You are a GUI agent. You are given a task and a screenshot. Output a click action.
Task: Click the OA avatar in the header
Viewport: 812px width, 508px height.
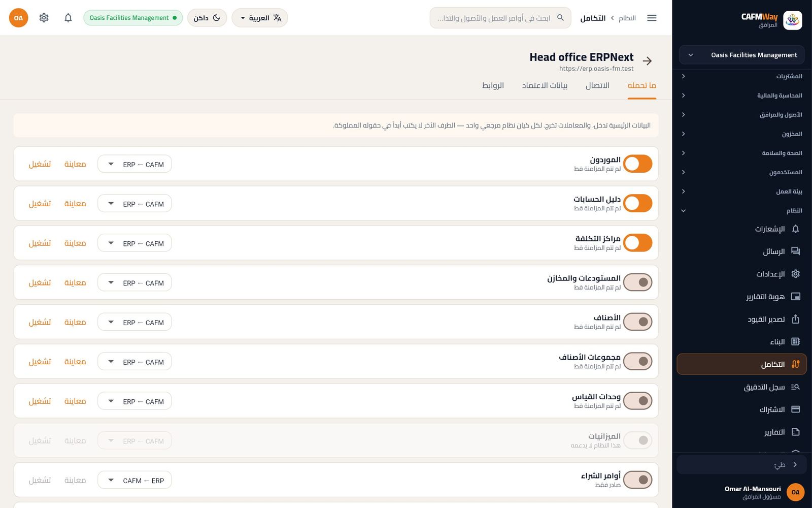point(18,18)
